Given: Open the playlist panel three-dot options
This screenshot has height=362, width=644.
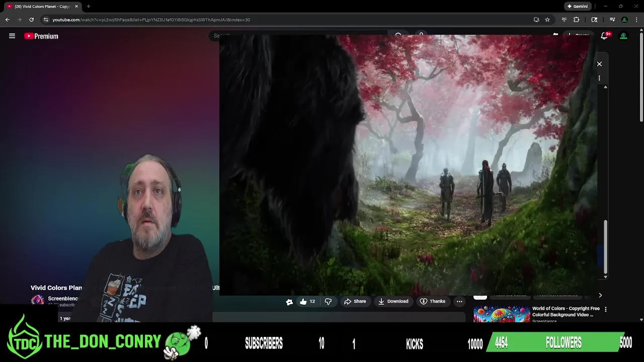Looking at the screenshot, I should tap(599, 78).
